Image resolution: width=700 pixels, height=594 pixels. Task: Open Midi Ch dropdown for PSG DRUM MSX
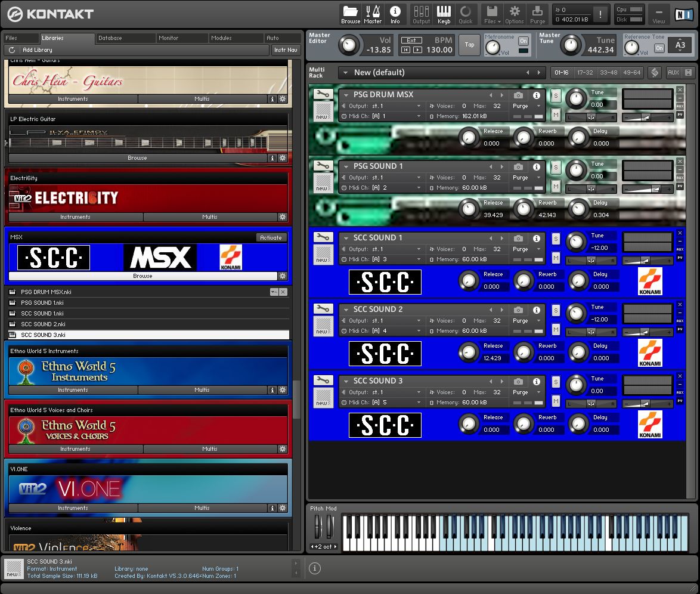click(419, 116)
